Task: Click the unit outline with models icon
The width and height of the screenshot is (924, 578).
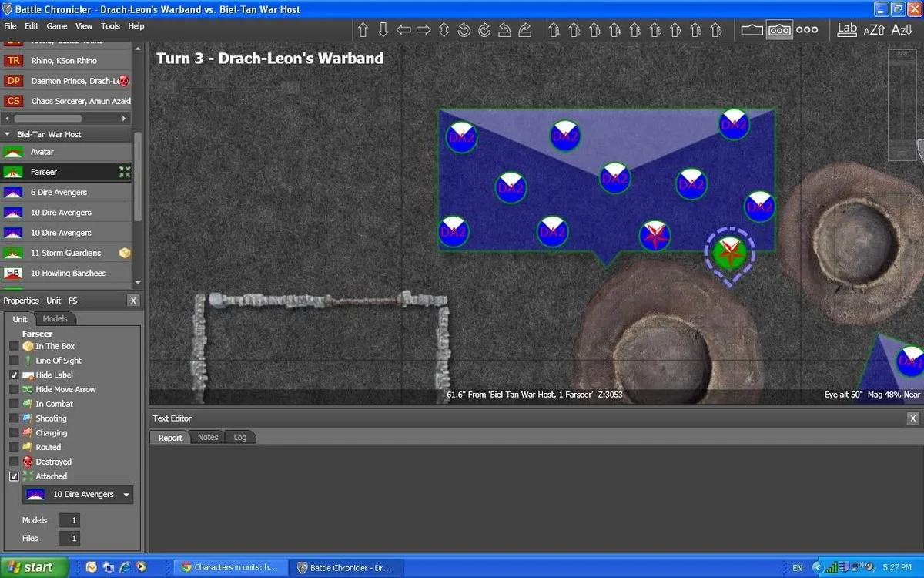Action: [779, 30]
